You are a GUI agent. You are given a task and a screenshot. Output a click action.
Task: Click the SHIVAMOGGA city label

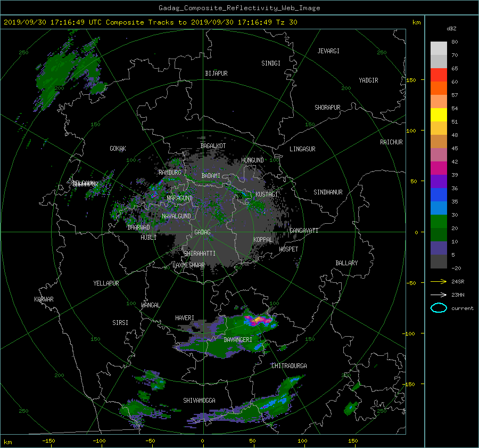199,400
